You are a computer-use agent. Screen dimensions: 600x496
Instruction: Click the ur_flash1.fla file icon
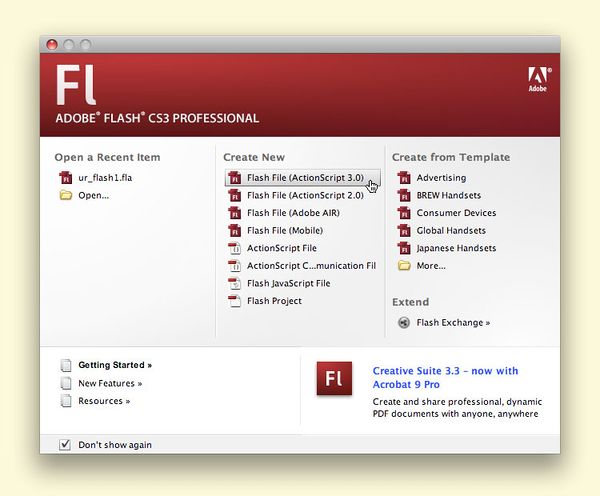[66, 178]
